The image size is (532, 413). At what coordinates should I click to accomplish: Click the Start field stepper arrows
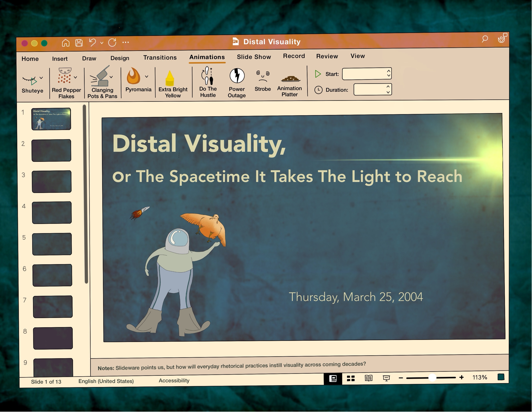pyautogui.click(x=389, y=73)
